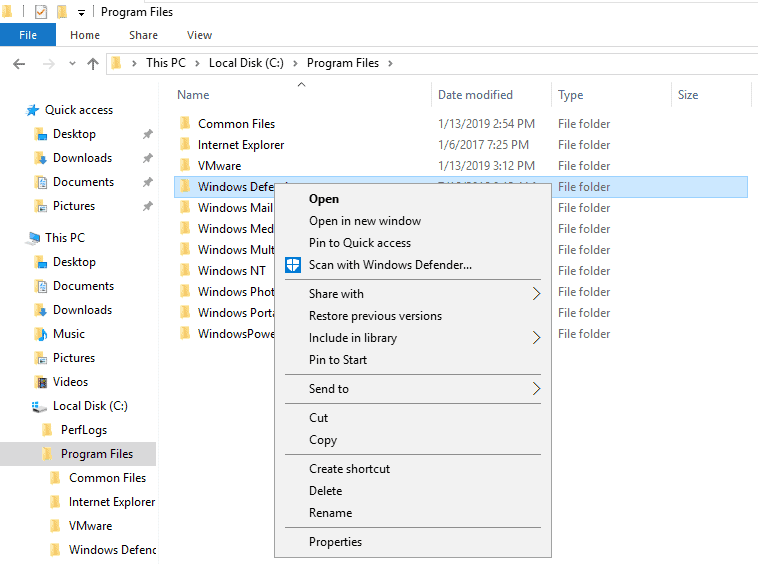Switch to the View ribbon tab
Viewport: 758px width, 564px height.
coord(199,35)
